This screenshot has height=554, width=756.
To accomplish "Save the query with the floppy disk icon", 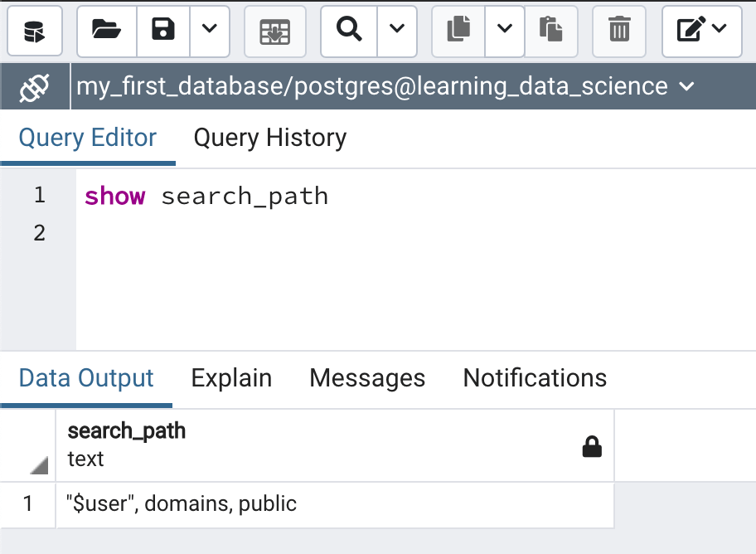I will 163,31.
